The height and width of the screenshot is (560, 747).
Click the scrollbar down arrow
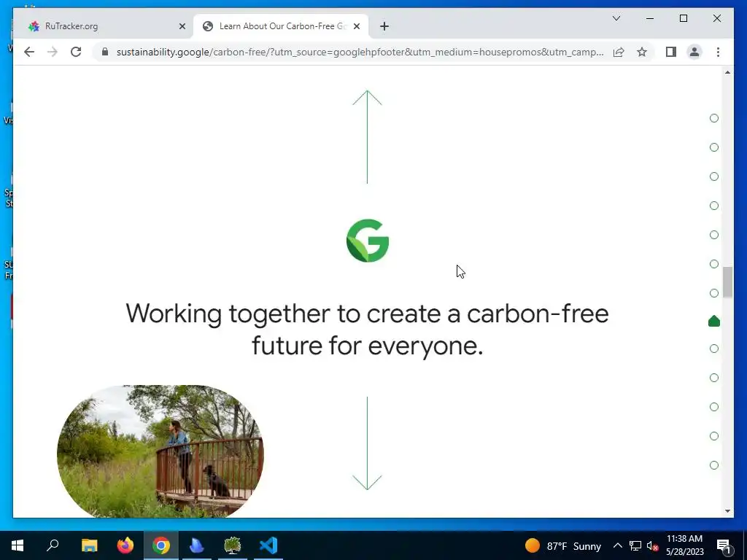tap(727, 511)
